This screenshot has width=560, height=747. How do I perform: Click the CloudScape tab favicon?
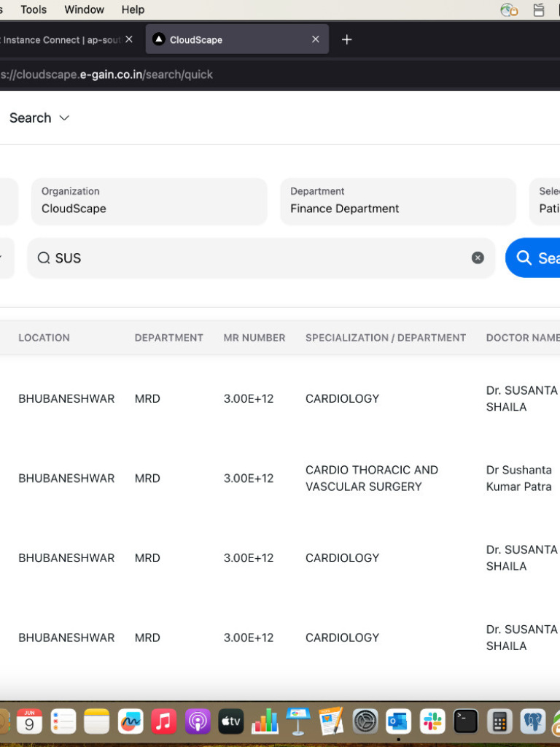point(158,39)
